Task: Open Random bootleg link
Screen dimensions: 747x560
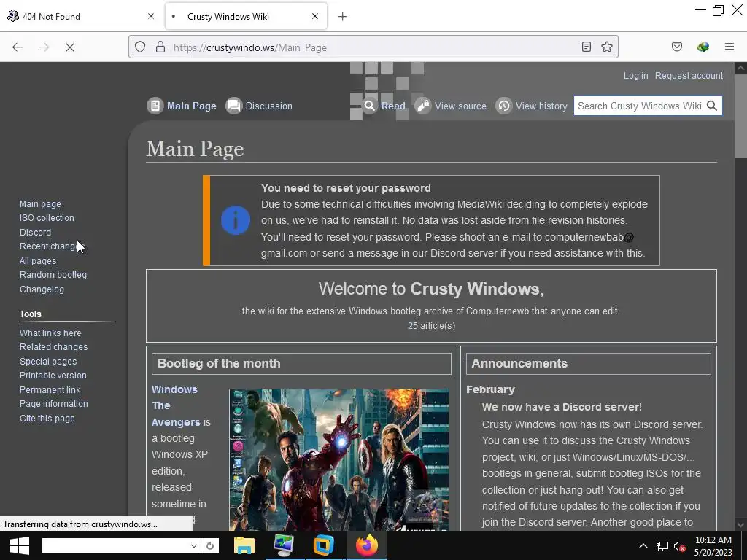Action: [53, 275]
